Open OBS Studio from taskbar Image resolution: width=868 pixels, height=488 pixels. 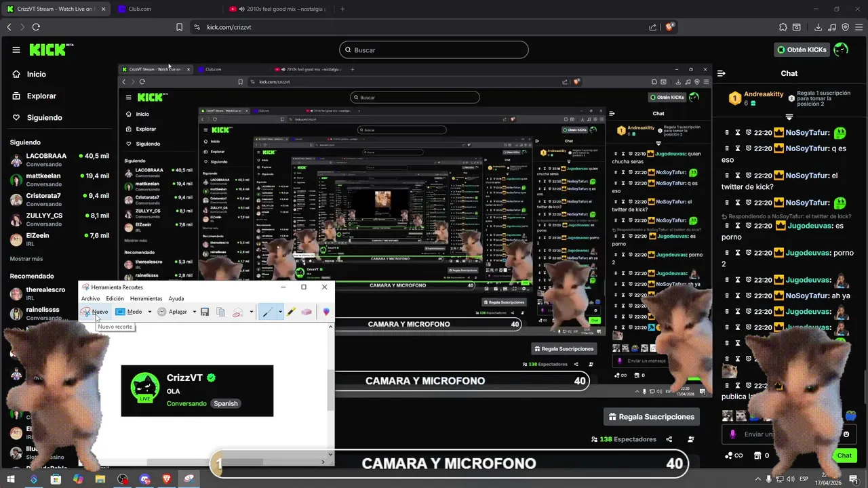(122, 479)
